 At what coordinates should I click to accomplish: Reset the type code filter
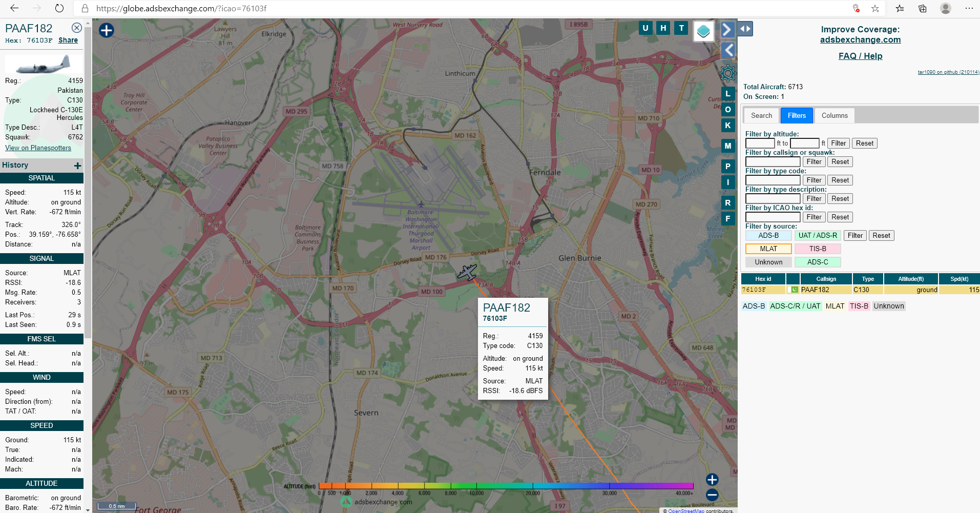[840, 180]
